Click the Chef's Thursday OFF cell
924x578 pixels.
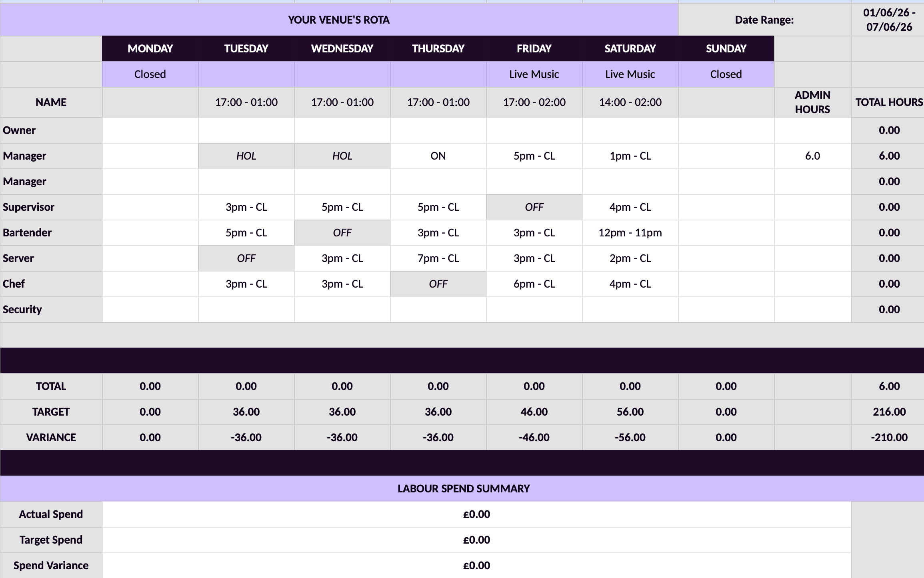pyautogui.click(x=438, y=284)
